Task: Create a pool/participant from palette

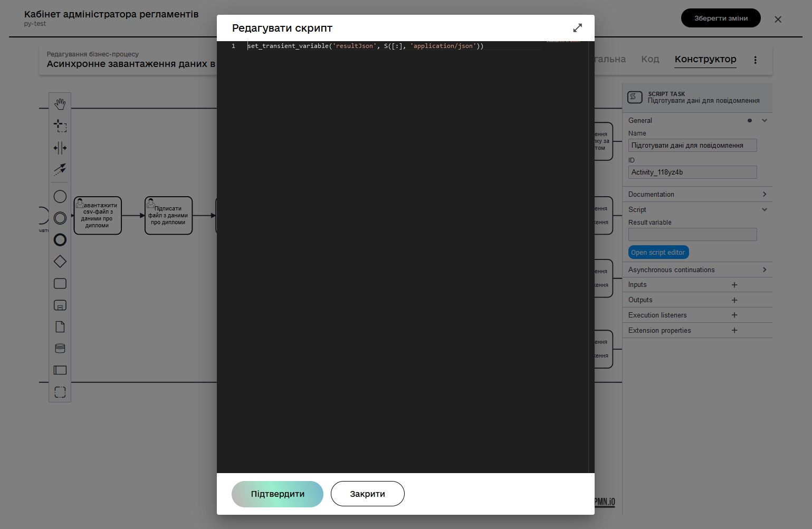Action: 60,370
